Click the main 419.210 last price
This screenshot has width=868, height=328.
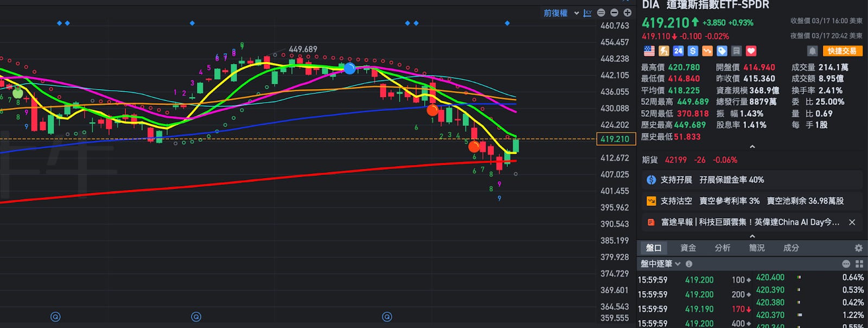coord(666,23)
